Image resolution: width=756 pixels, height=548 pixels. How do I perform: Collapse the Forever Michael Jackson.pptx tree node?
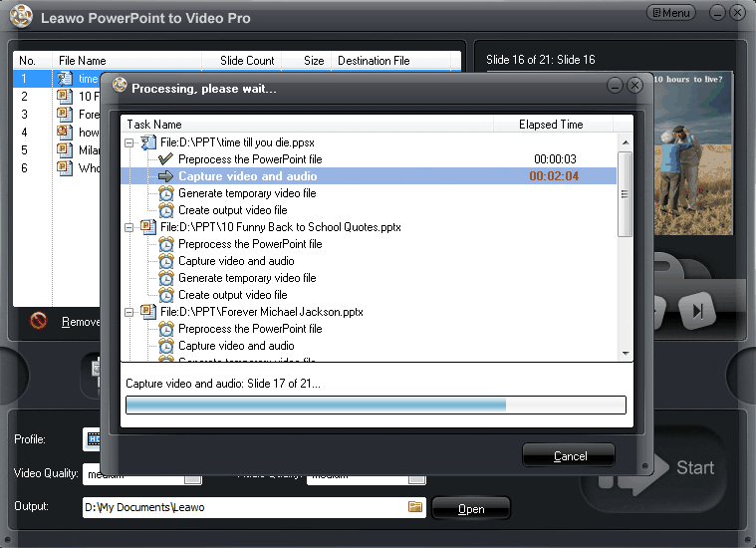pos(130,312)
